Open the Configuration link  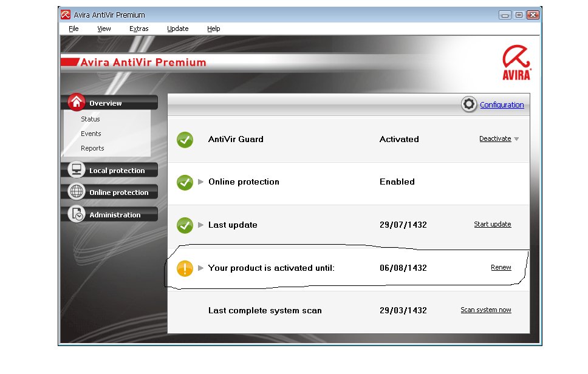click(502, 104)
